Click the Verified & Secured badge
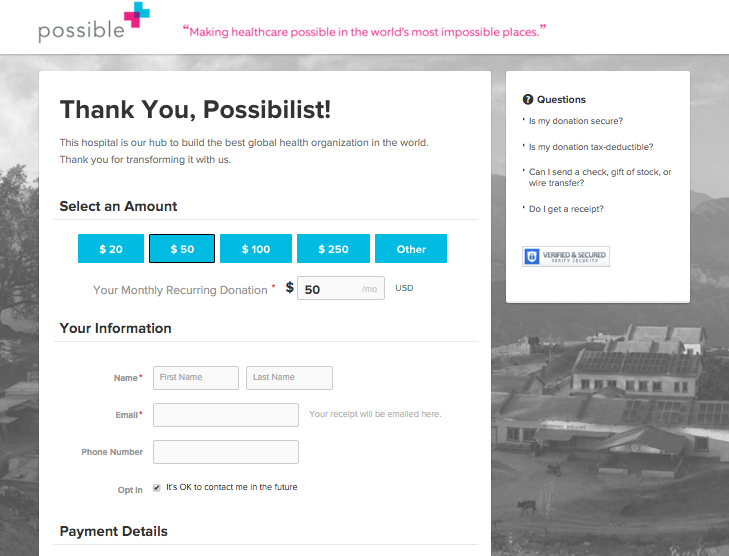The height and width of the screenshot is (556, 729). pos(565,256)
